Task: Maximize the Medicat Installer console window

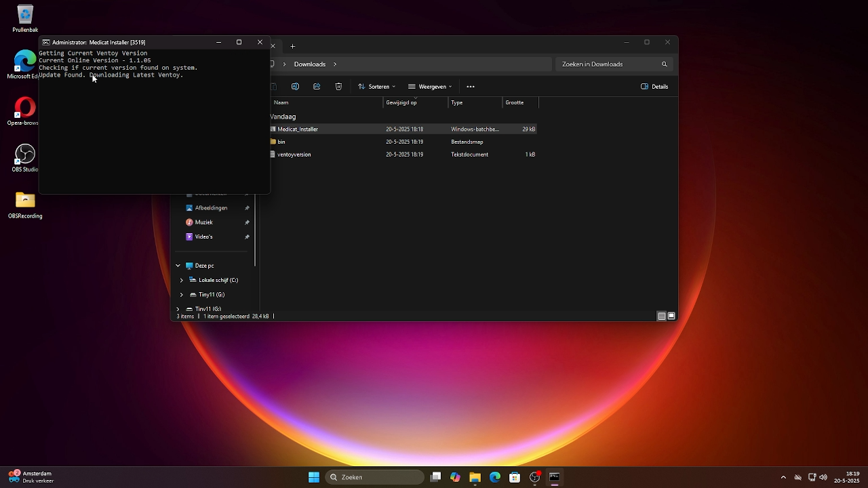Action: coord(239,42)
